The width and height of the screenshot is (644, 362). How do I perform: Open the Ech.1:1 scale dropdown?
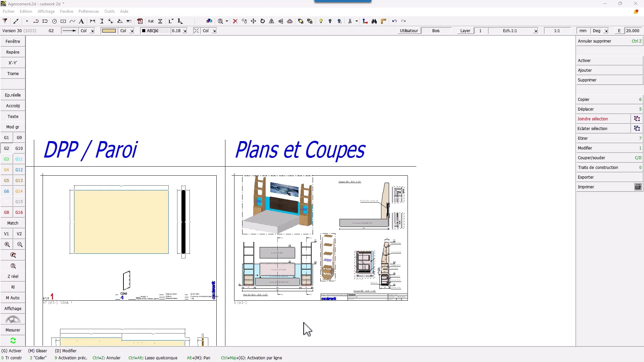pos(535,31)
